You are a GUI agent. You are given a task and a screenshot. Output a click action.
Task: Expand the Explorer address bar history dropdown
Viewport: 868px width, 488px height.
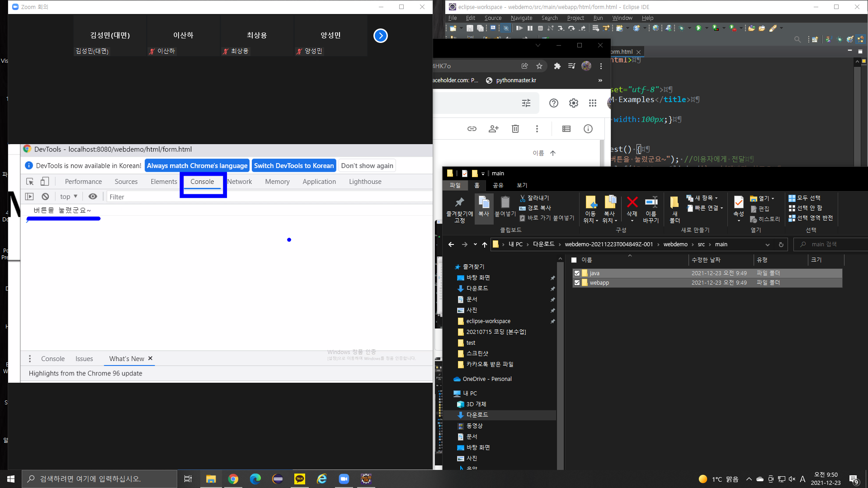(x=767, y=244)
